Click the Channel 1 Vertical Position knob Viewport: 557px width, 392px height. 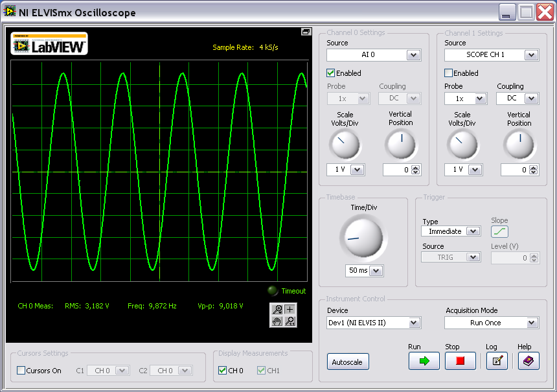click(x=519, y=144)
